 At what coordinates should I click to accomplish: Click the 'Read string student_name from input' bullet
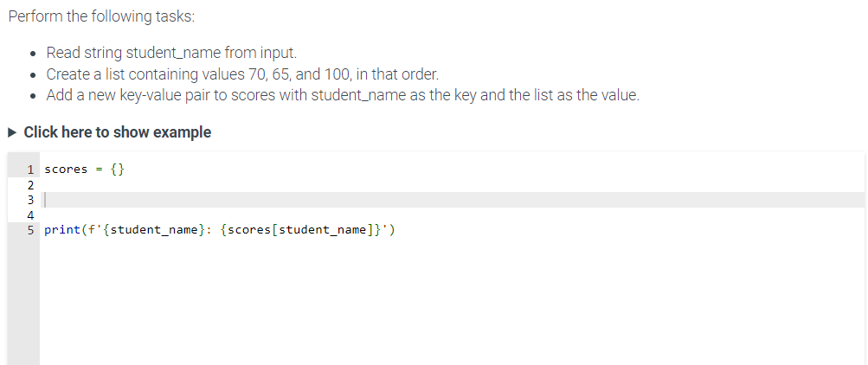[171, 53]
